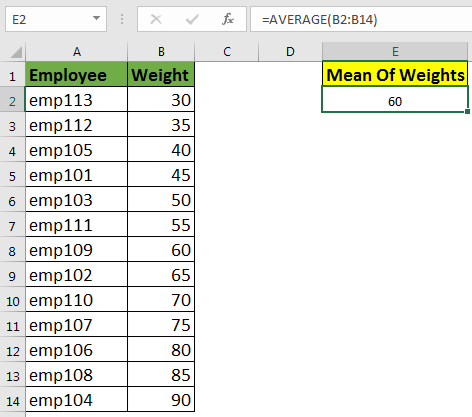Click the Select All corner triangle

click(16, 52)
